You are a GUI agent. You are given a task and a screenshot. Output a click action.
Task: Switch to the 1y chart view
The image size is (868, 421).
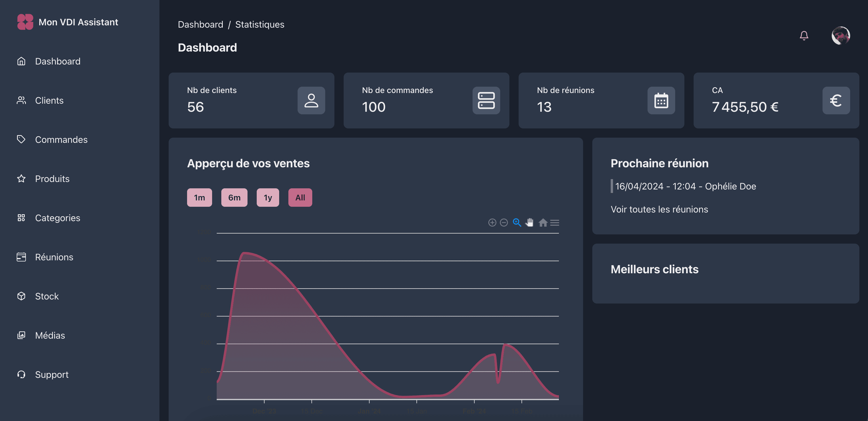pyautogui.click(x=268, y=198)
